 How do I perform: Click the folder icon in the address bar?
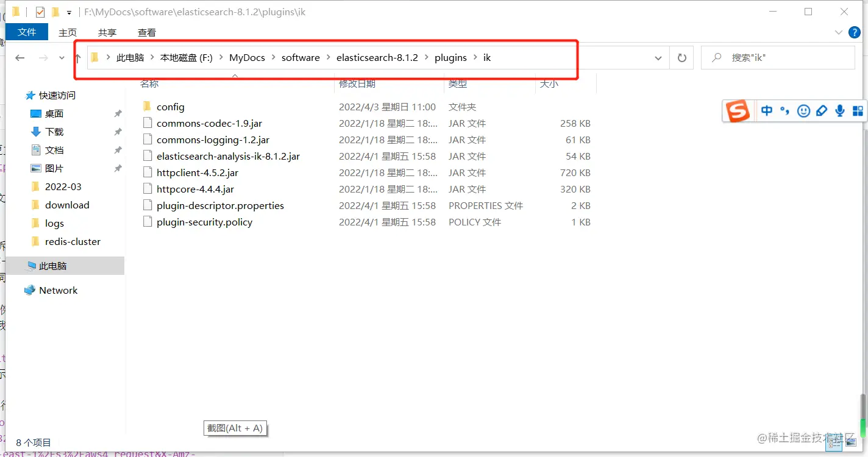pos(94,57)
